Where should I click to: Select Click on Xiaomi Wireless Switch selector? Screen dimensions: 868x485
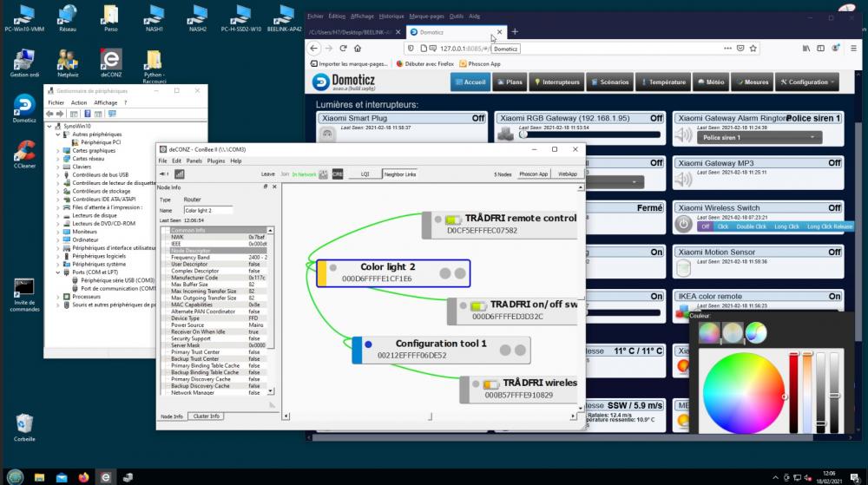[x=723, y=226]
